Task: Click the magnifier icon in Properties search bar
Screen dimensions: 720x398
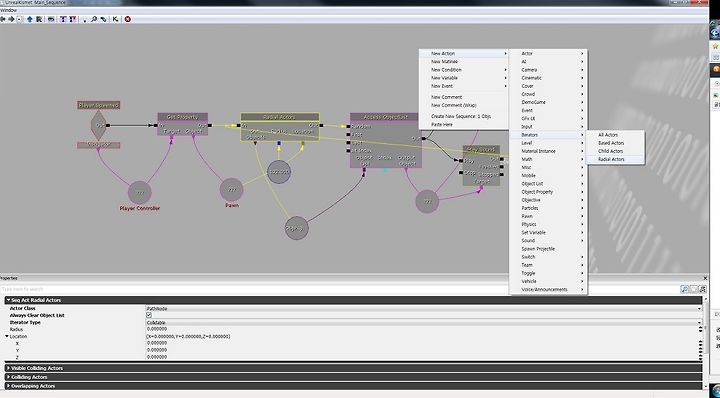Action: tap(685, 289)
